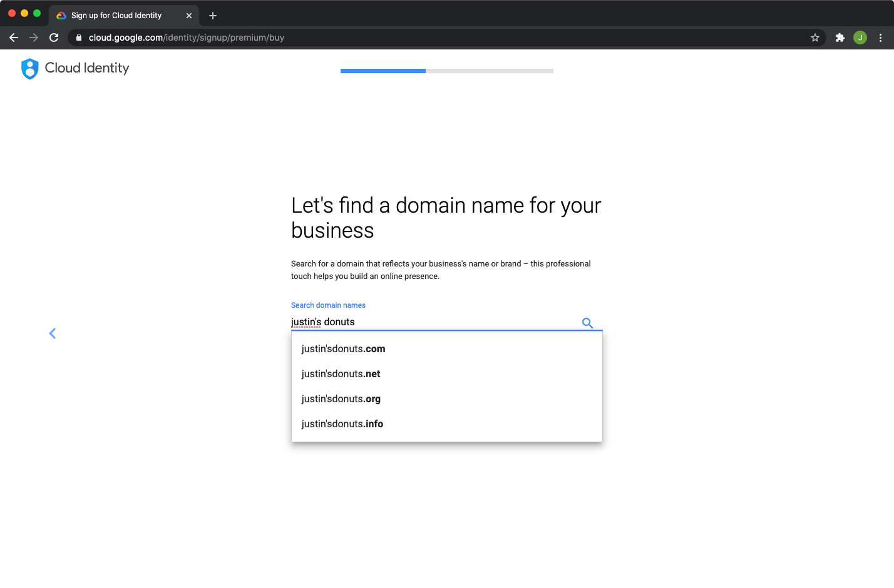Maximize the window with the green button
Viewport: 894px width, 588px height.
(37, 13)
